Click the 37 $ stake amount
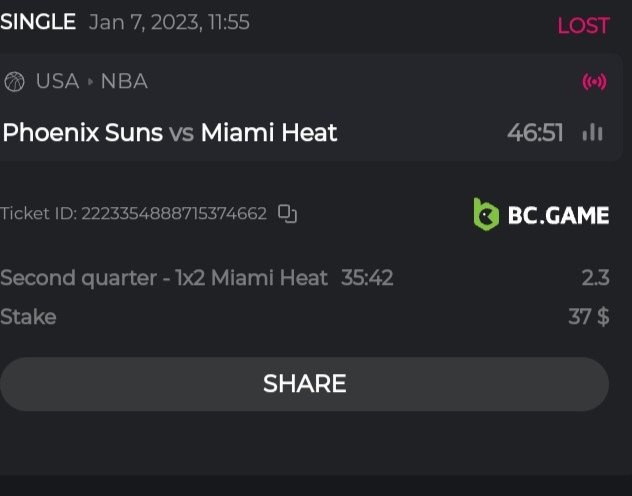Image resolution: width=632 pixels, height=496 pixels. [x=588, y=317]
